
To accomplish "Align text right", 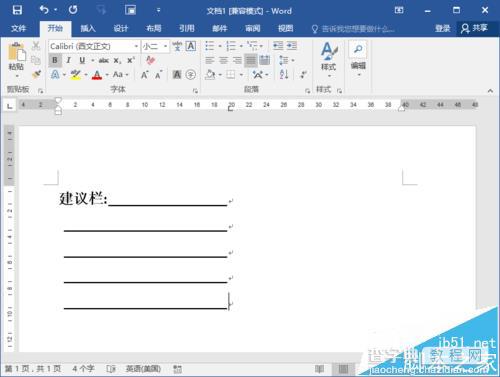I will tap(237, 60).
